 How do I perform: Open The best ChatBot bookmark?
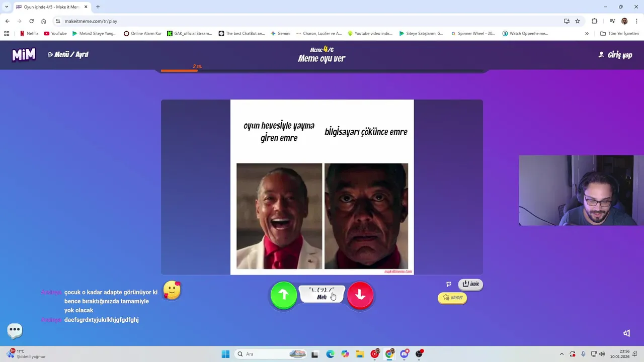pos(242,34)
